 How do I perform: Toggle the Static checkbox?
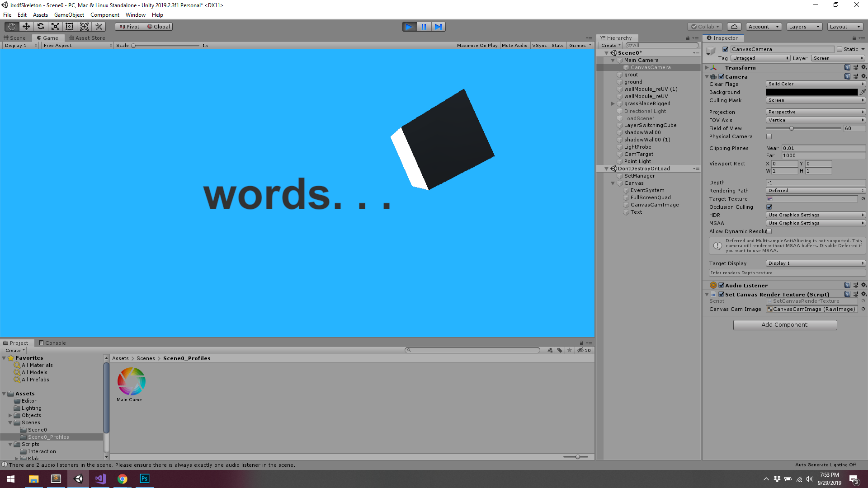pos(840,49)
